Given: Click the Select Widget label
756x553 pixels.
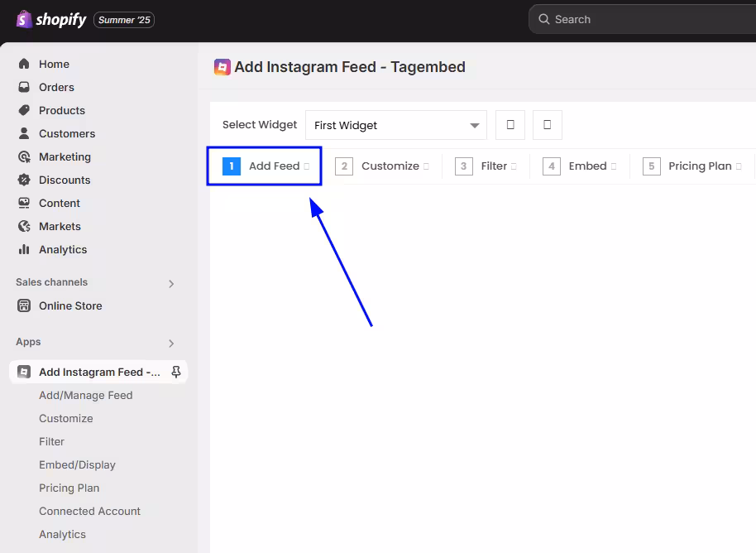Looking at the screenshot, I should point(260,124).
